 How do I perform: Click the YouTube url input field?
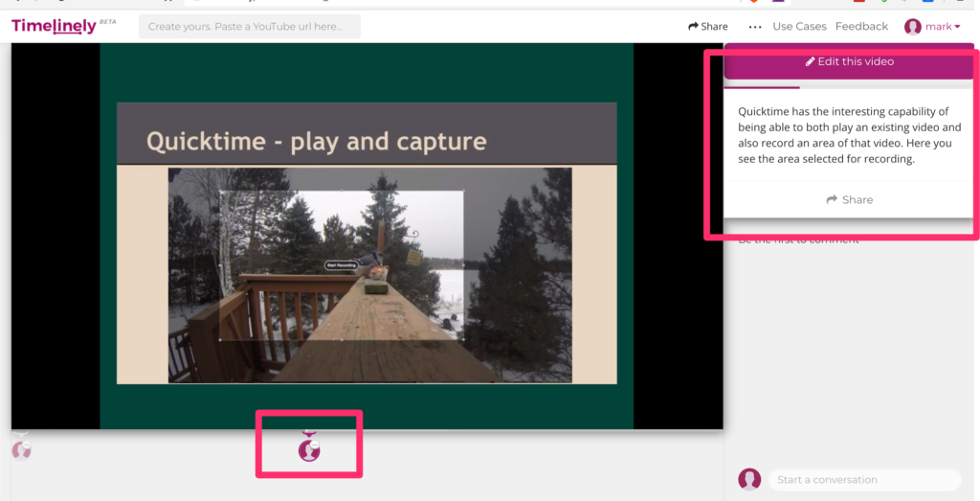pos(249,27)
